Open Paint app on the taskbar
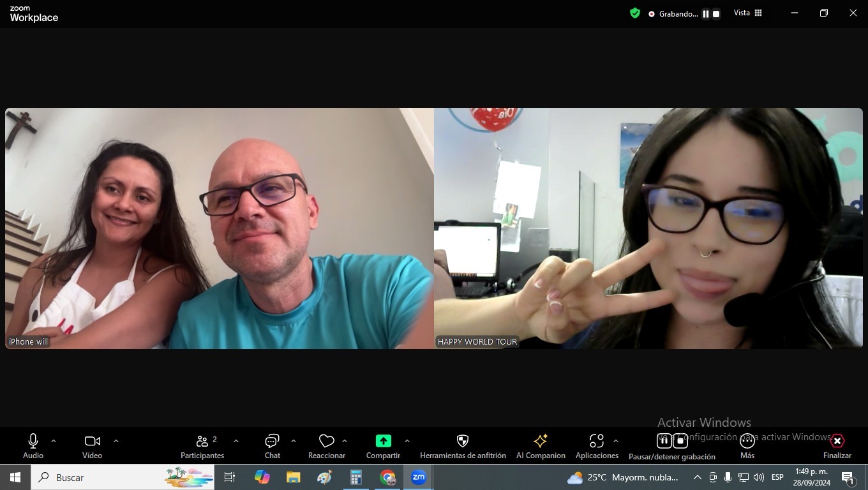Screen dimensions: 868x490 tap(324, 477)
